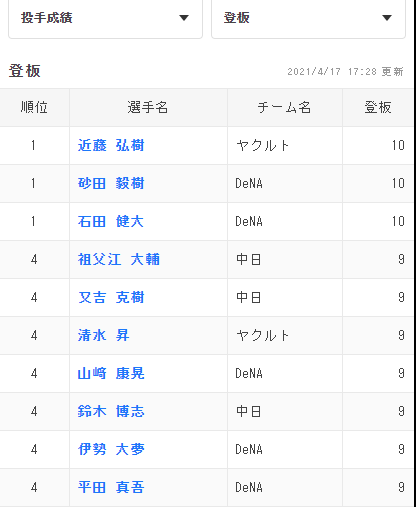Open the 登板 stat dropdown
The height and width of the screenshot is (507, 420).
pos(308,18)
